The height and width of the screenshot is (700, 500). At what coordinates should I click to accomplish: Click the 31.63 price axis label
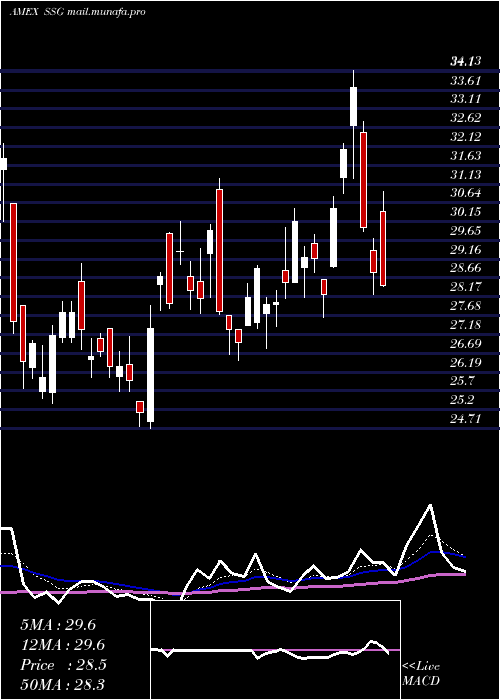(466, 155)
